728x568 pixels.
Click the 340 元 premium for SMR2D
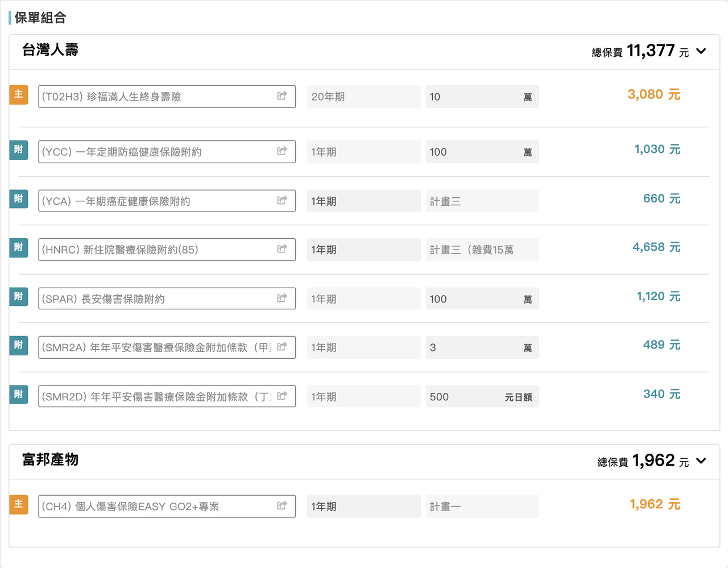[662, 394]
